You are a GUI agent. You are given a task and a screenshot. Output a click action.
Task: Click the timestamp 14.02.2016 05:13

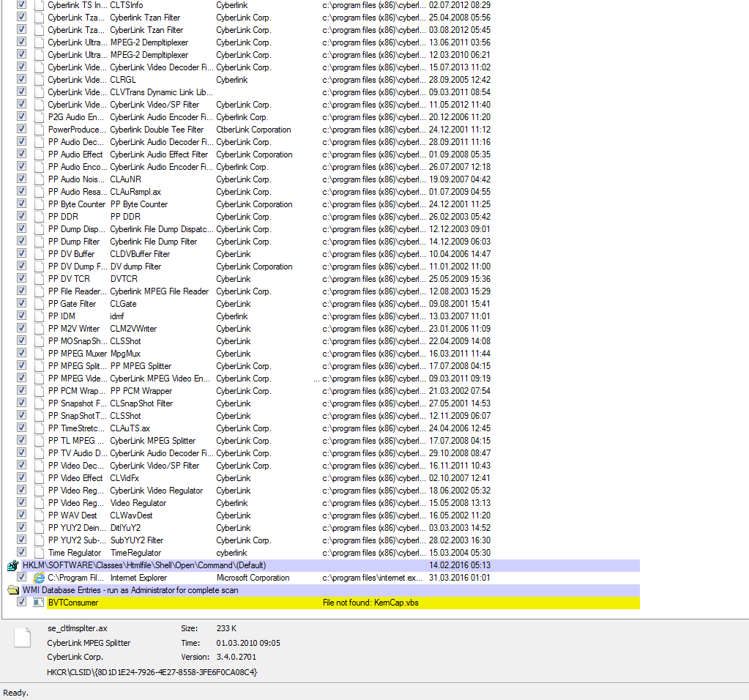click(460, 566)
